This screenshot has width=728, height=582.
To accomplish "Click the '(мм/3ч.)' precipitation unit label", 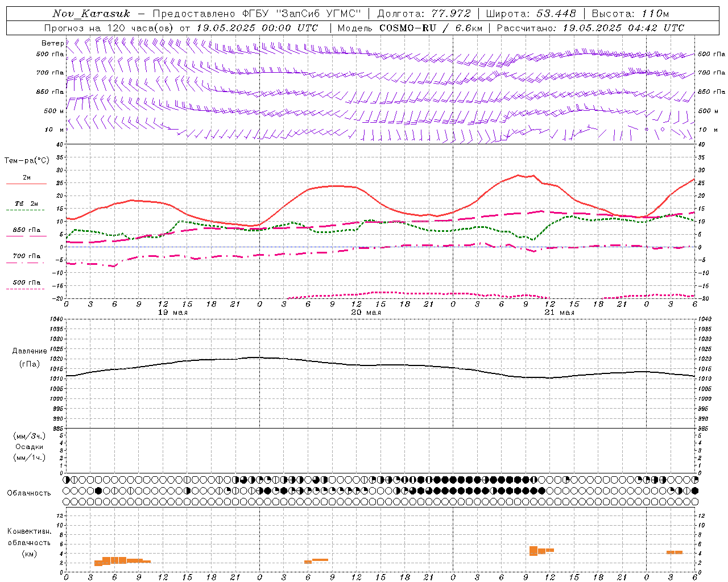I will 30,436.
